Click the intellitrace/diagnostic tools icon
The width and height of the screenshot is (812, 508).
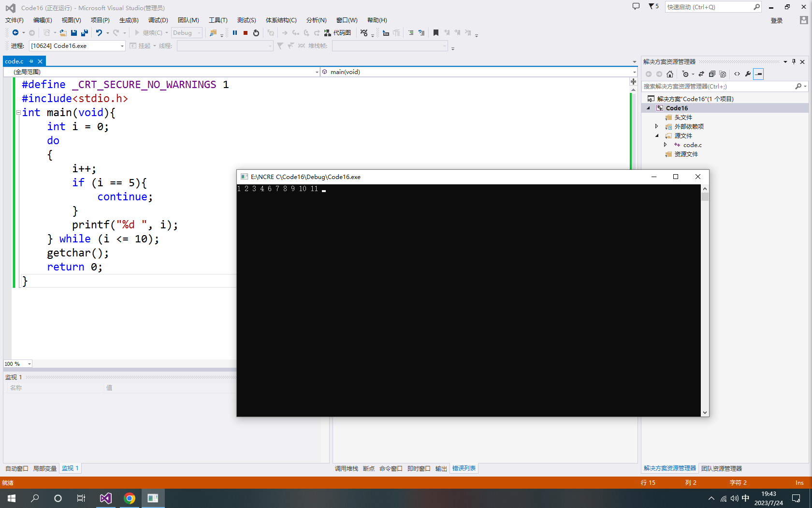[364, 33]
